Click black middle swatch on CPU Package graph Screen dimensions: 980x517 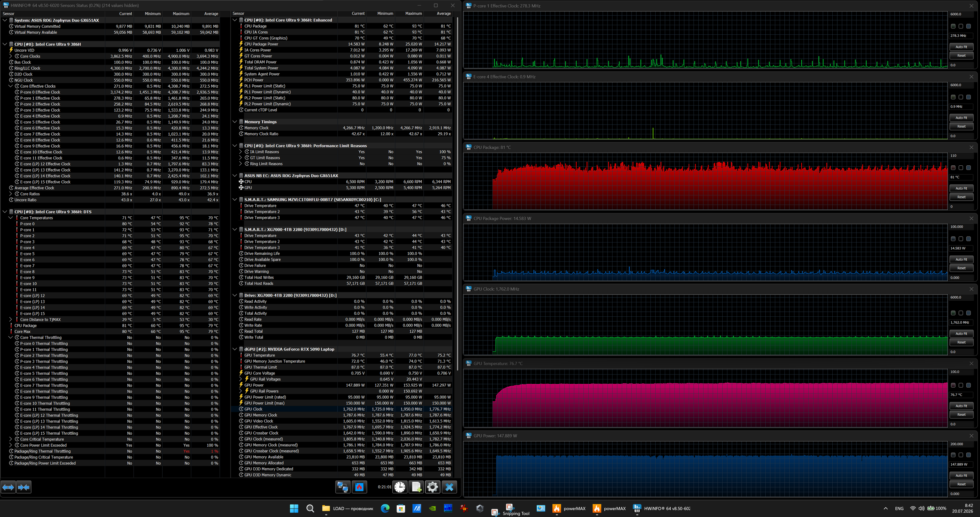click(x=961, y=168)
